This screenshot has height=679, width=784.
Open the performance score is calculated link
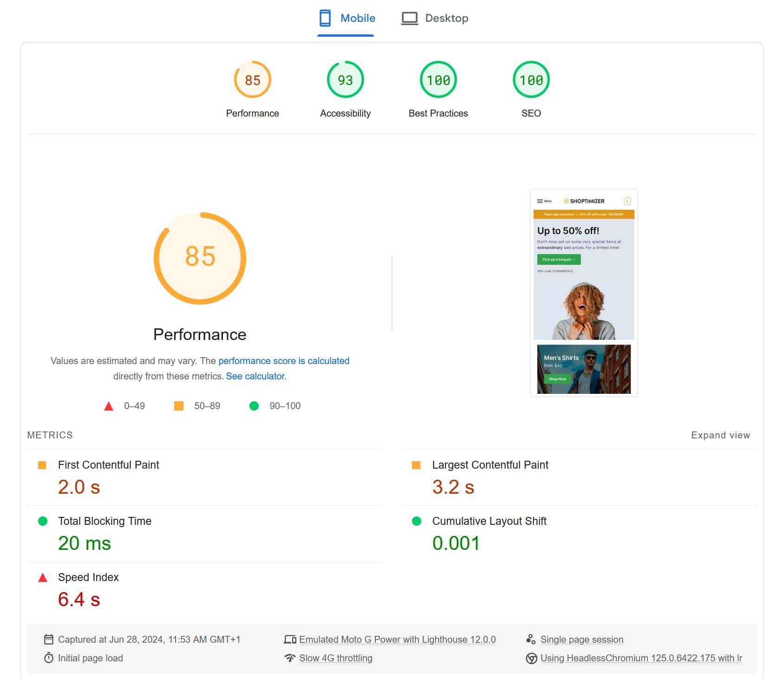284,361
